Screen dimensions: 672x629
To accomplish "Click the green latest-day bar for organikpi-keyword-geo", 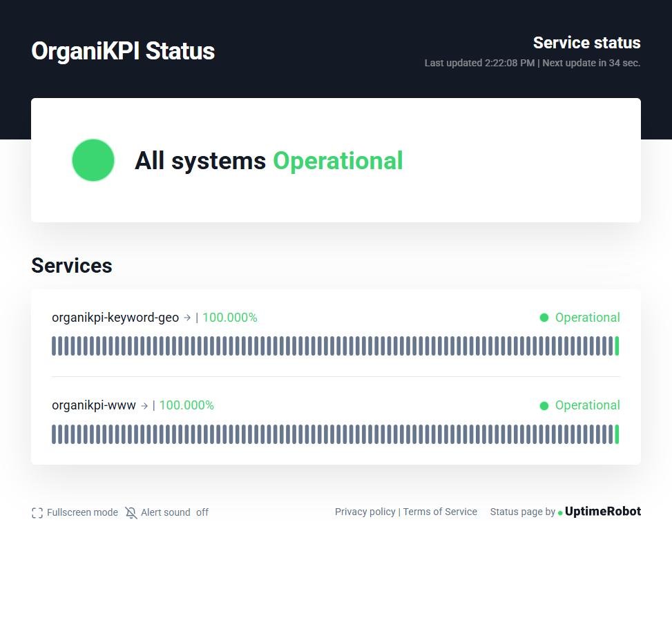I will [x=617, y=346].
